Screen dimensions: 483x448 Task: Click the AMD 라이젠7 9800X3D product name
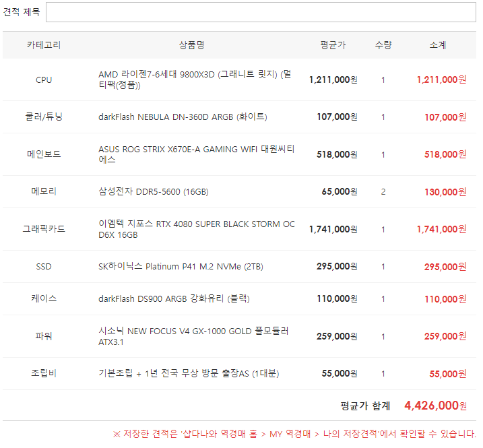click(195, 79)
